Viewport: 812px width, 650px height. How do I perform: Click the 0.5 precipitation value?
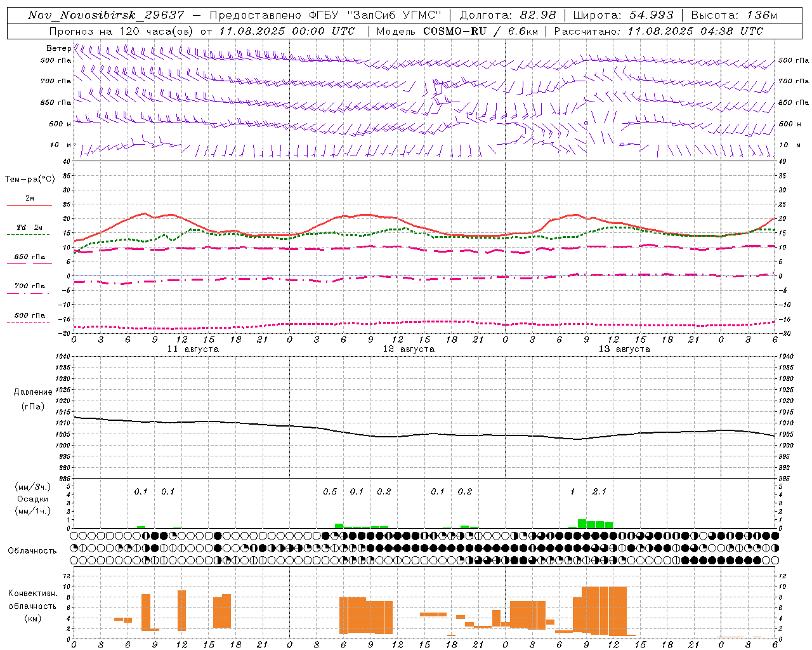pyautogui.click(x=330, y=491)
